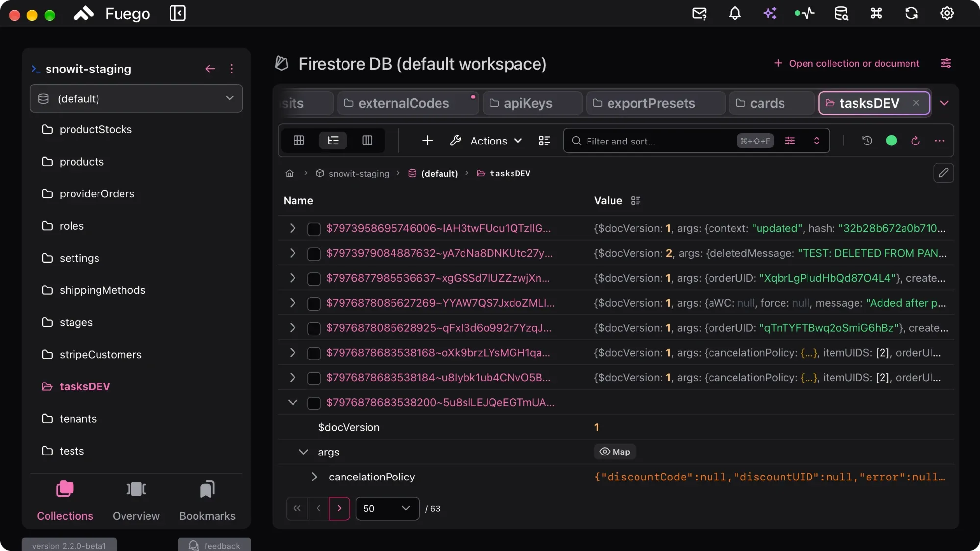The width and height of the screenshot is (980, 551).
Task: Open the Bookmarks tab in sidebar
Action: pos(207,501)
